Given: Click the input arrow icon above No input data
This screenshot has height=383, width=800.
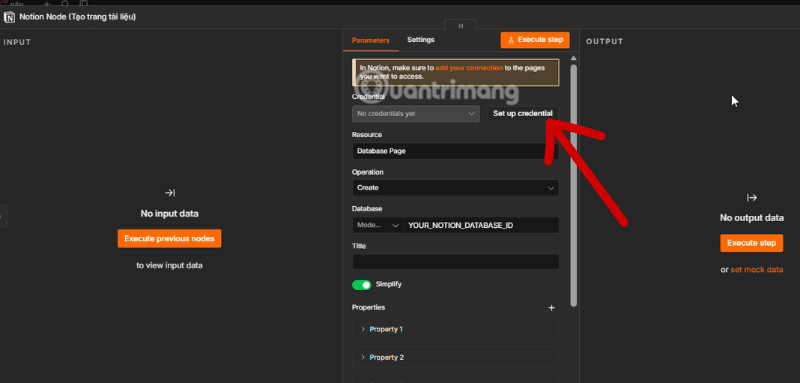Looking at the screenshot, I should click(x=170, y=193).
